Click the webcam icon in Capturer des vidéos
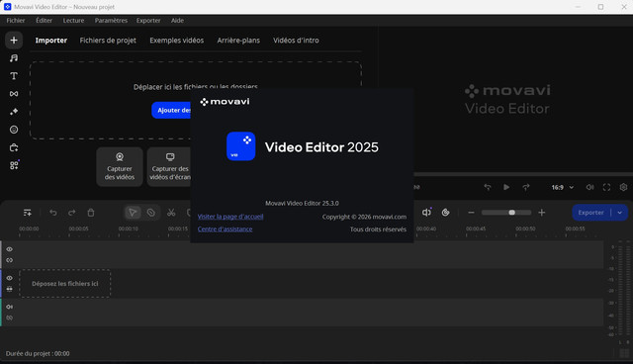Image resolution: width=633 pixels, height=364 pixels. click(120, 156)
